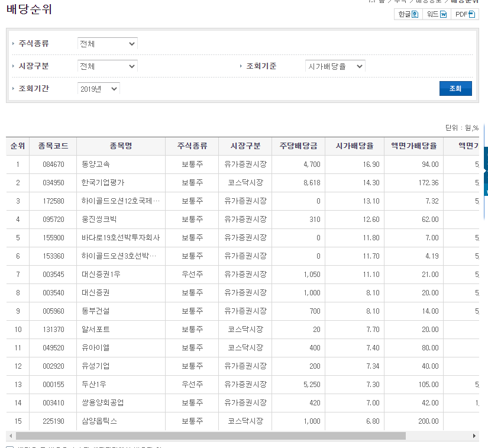Image resolution: width=488 pixels, height=448 pixels.
Task: Click stock code 034950
Action: (x=53, y=183)
